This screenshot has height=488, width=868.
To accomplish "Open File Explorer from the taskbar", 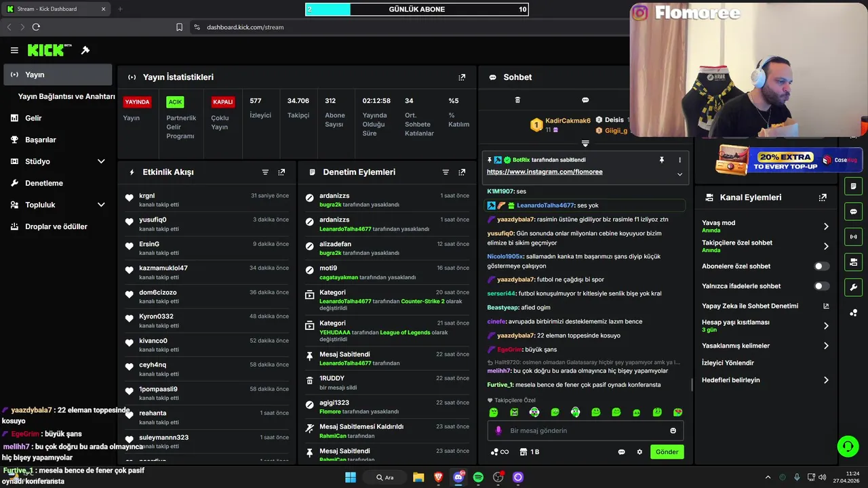I will pyautogui.click(x=418, y=477).
